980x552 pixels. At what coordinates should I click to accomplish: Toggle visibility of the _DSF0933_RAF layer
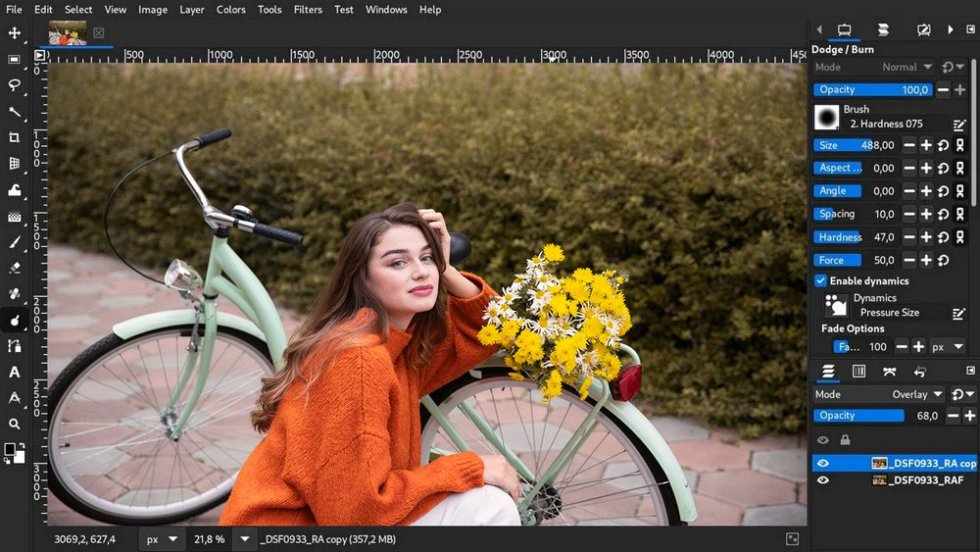coord(823,480)
